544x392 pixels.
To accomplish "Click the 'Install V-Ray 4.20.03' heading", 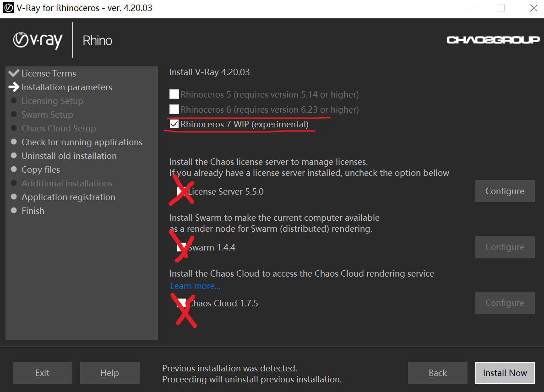I will click(210, 72).
